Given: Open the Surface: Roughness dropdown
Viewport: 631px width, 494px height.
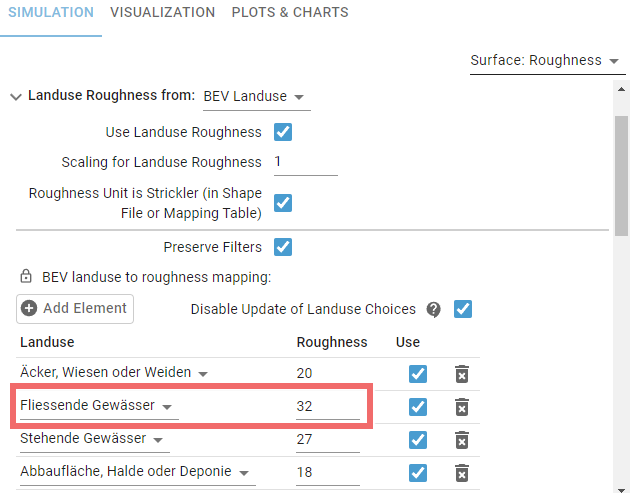Looking at the screenshot, I should [545, 61].
